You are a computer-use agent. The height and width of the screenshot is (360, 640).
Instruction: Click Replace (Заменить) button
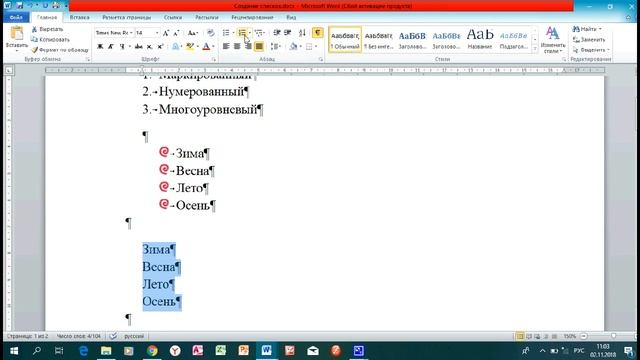589,40
